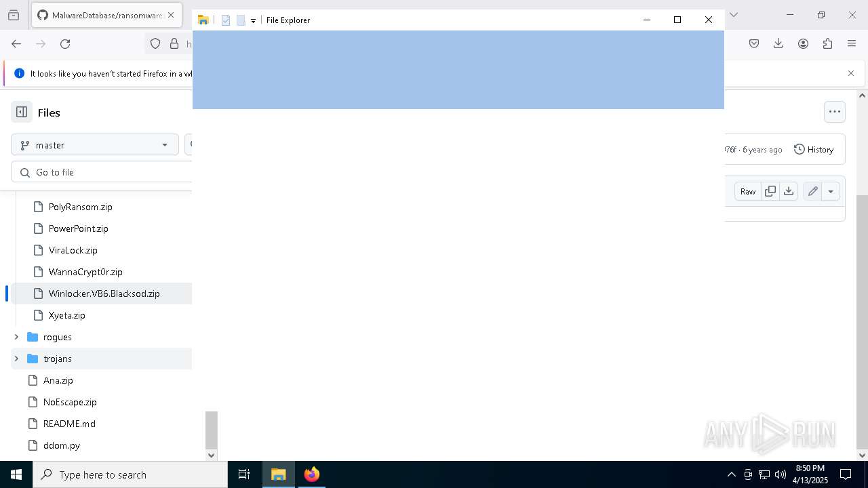Save to Pocket icon in Firefox

click(x=754, y=43)
